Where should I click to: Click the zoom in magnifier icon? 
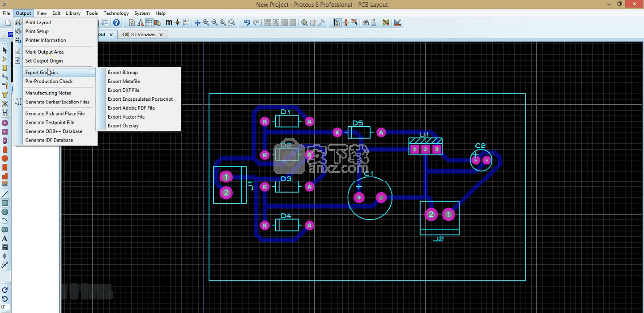[206, 23]
